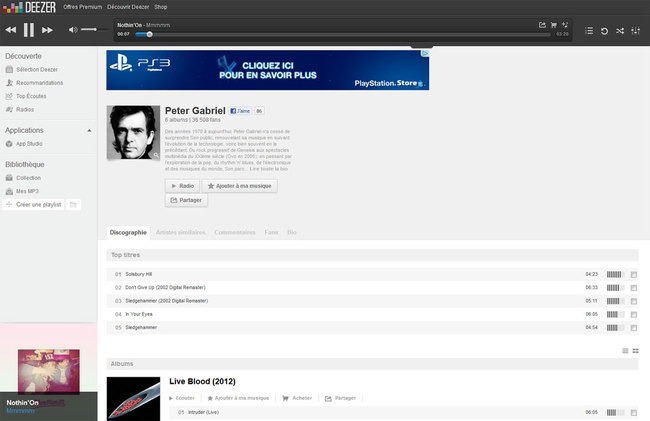Collapse the Applications section
Viewport: 650px width, 421px height.
click(x=89, y=131)
